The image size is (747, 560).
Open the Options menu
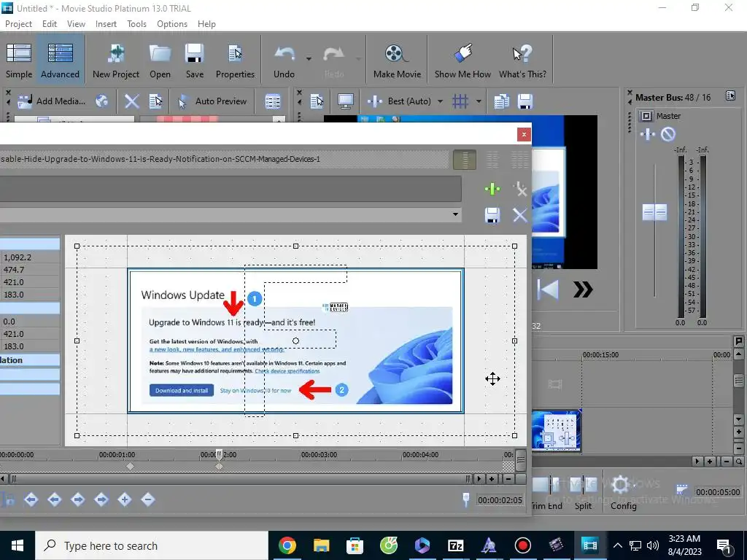point(172,24)
